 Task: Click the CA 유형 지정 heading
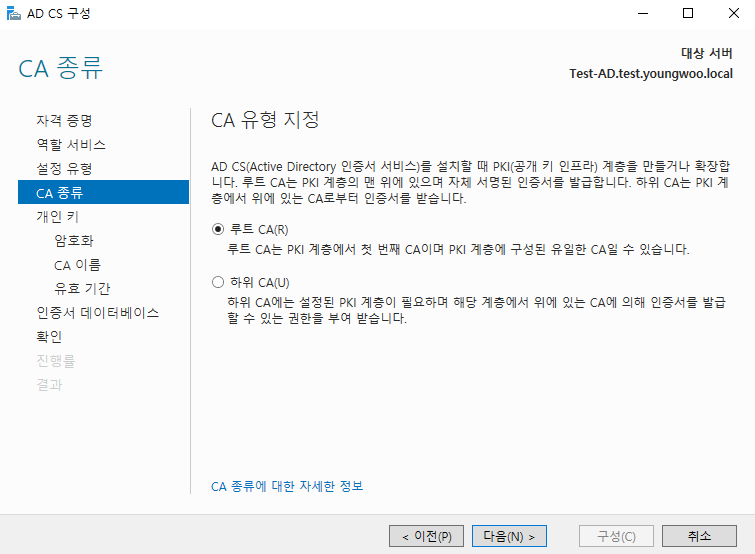tap(265, 120)
